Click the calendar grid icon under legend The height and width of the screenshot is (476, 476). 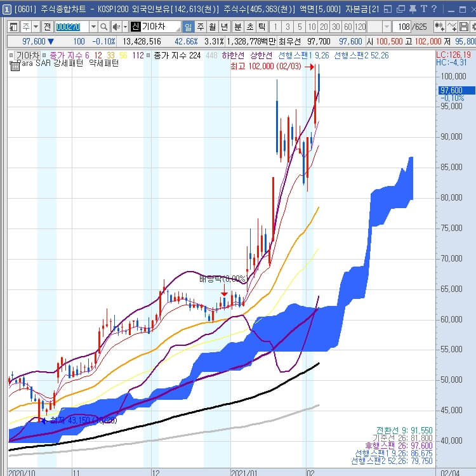tap(15, 66)
